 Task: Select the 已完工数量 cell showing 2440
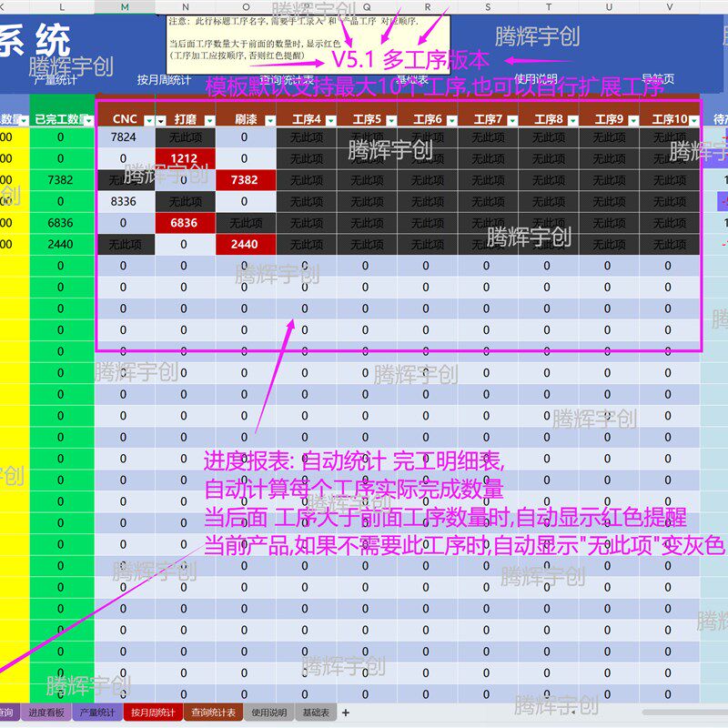tap(62, 244)
